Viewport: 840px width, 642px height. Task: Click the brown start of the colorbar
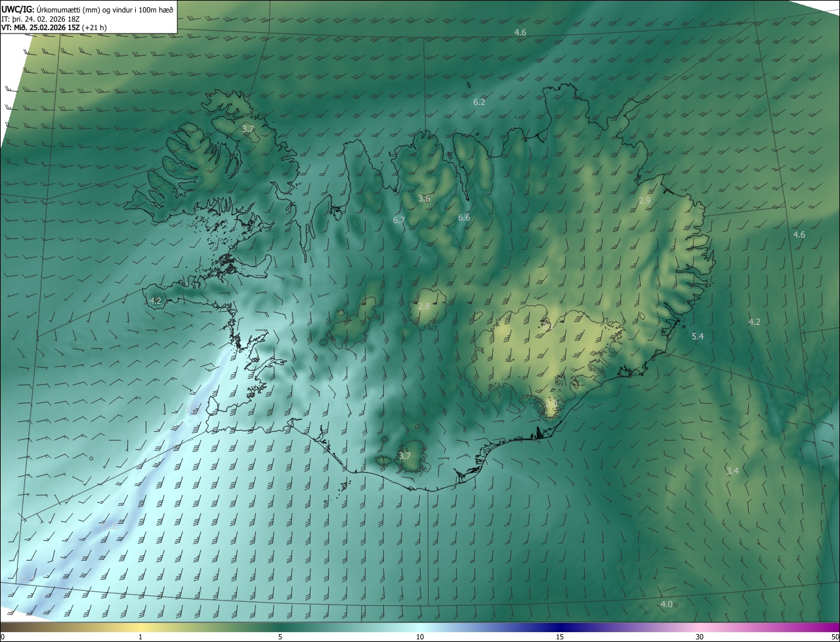point(8,627)
